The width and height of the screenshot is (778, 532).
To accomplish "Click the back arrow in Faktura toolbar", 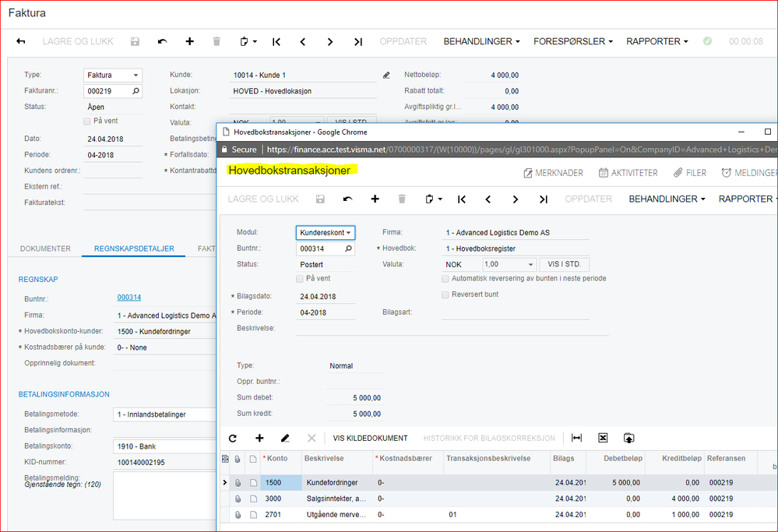I will (x=21, y=41).
